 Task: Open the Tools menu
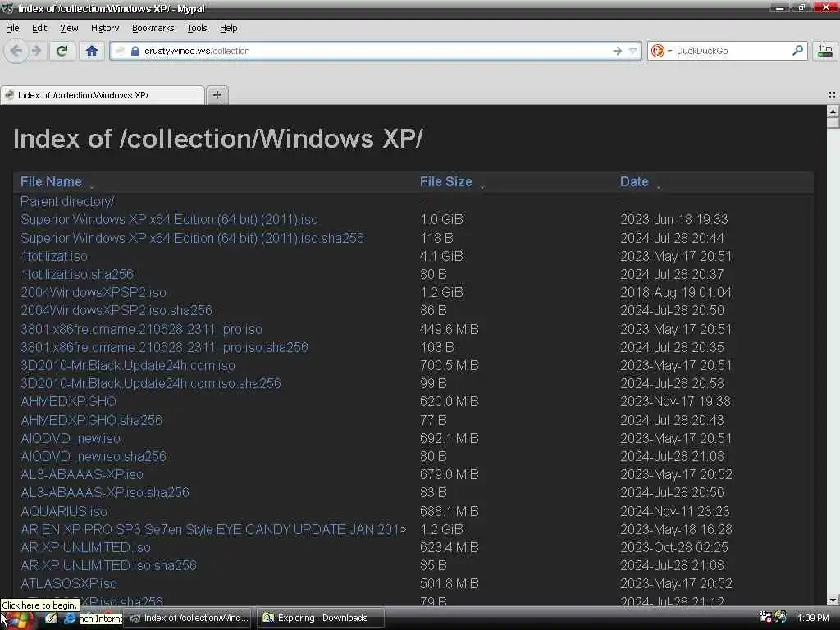pos(197,28)
